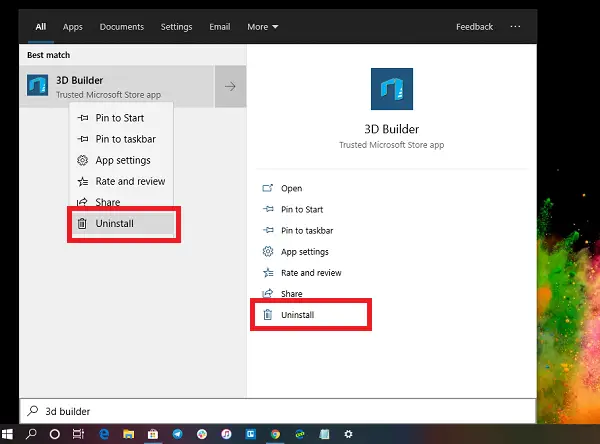This screenshot has width=600, height=444.
Task: Open App settings in details pane
Action: (x=305, y=252)
